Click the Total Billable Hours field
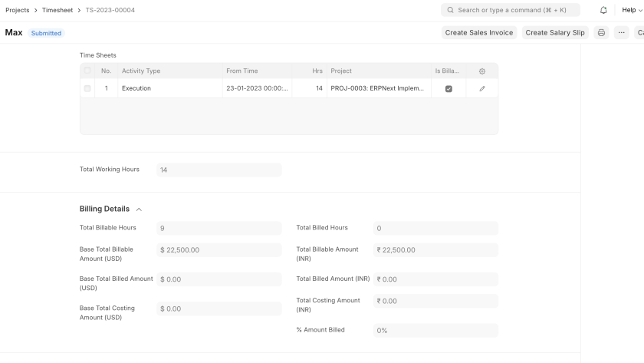This screenshot has height=363, width=644. pyautogui.click(x=219, y=228)
